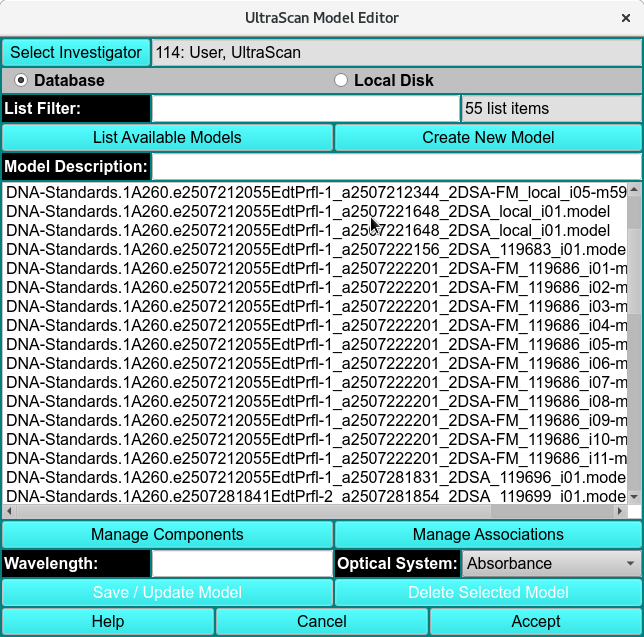Select the Local Disk radio option
Screen dimensions: 644x637
point(341,80)
